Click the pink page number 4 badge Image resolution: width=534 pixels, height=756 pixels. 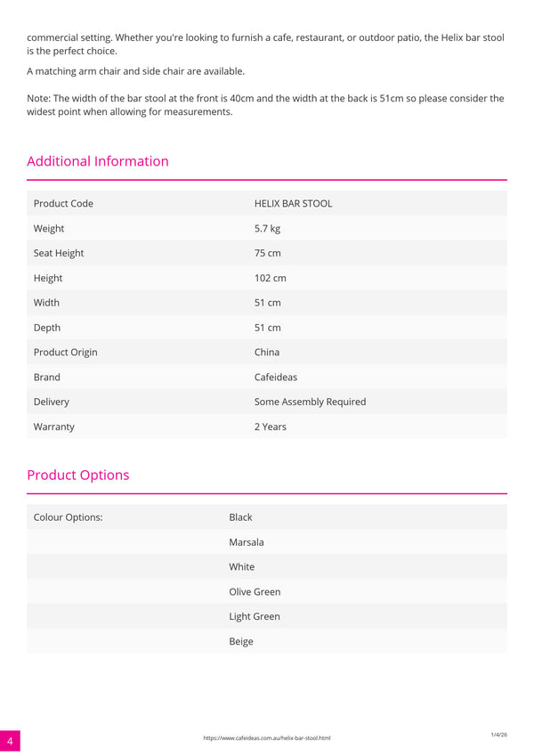pyautogui.click(x=10, y=741)
